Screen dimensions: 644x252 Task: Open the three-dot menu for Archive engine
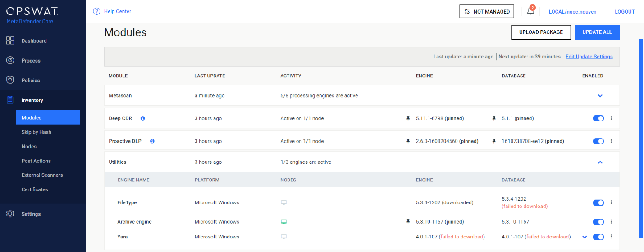(611, 221)
